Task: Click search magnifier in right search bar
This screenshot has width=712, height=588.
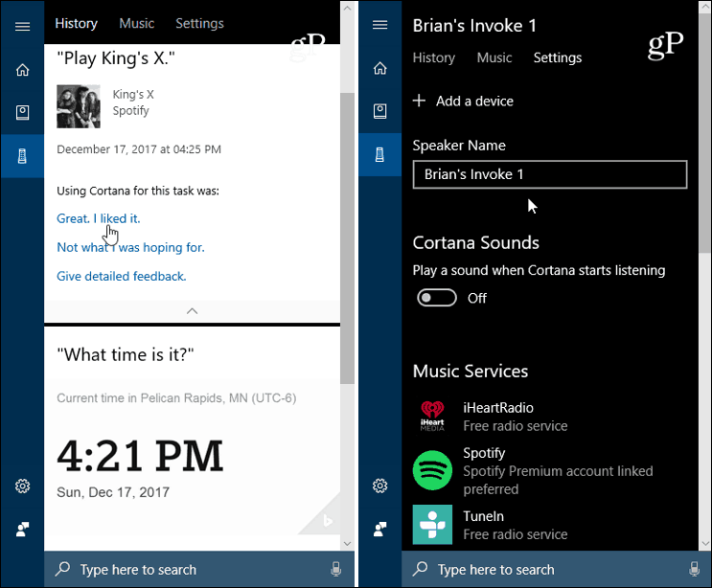Action: 420,569
